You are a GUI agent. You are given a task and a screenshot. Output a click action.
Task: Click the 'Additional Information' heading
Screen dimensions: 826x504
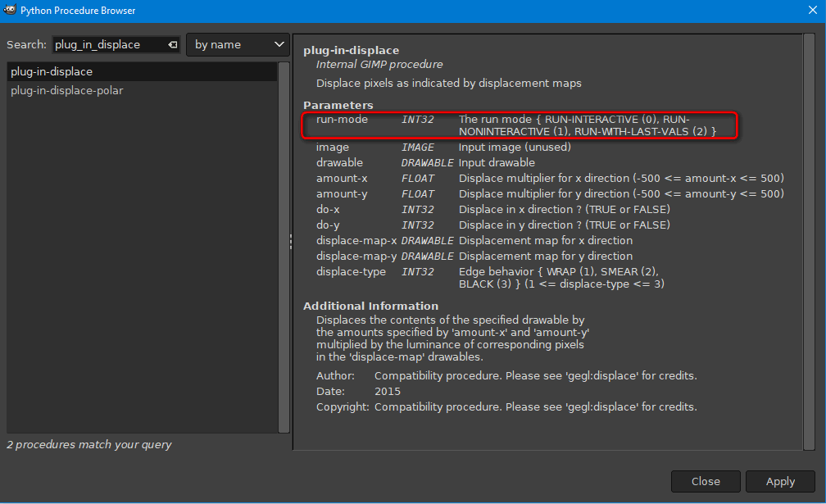(371, 306)
